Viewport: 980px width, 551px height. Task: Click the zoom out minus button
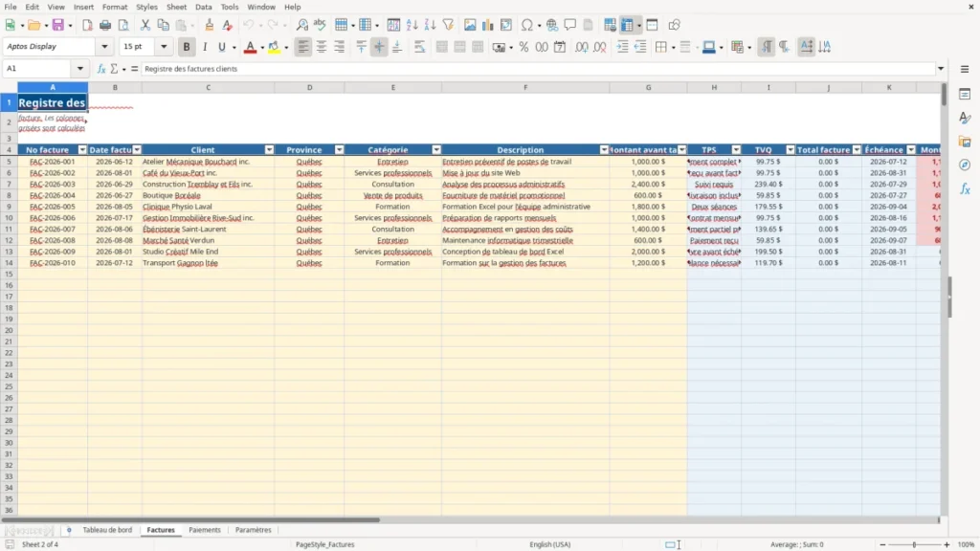coord(882,544)
